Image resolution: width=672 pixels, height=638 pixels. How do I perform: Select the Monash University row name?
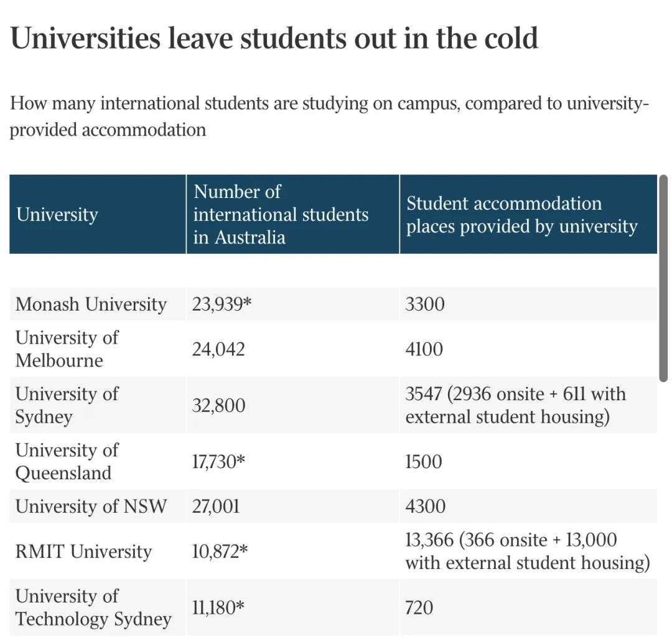[x=91, y=304]
